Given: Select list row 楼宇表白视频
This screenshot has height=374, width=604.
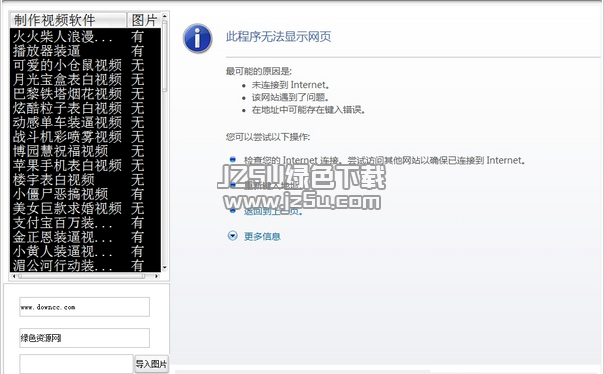Looking at the screenshot, I should [85, 179].
